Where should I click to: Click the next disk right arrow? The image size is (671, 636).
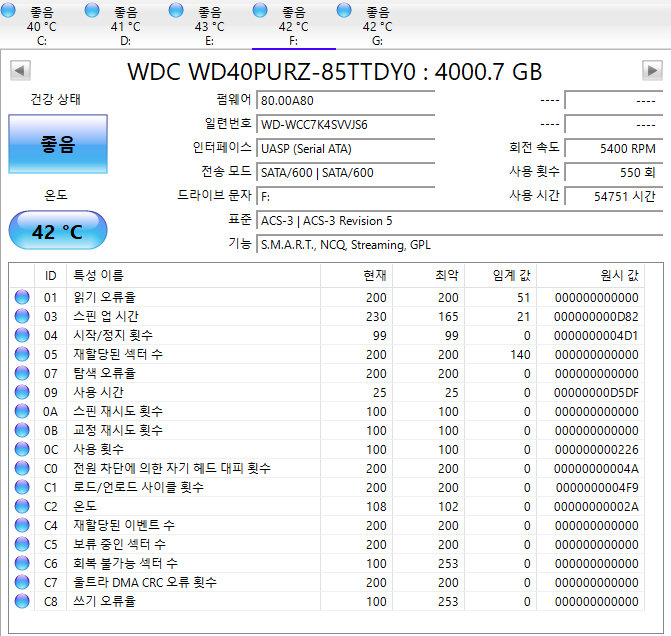tap(652, 71)
